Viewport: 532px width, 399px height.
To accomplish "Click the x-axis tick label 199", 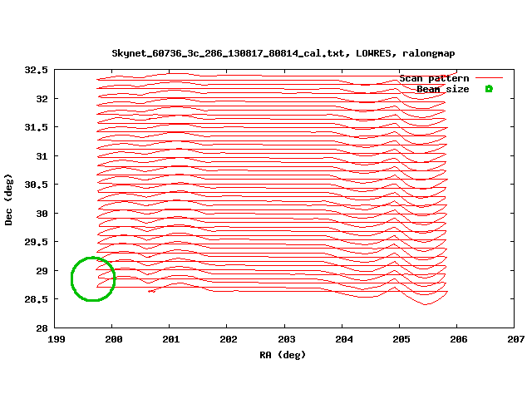I will pos(56,339).
